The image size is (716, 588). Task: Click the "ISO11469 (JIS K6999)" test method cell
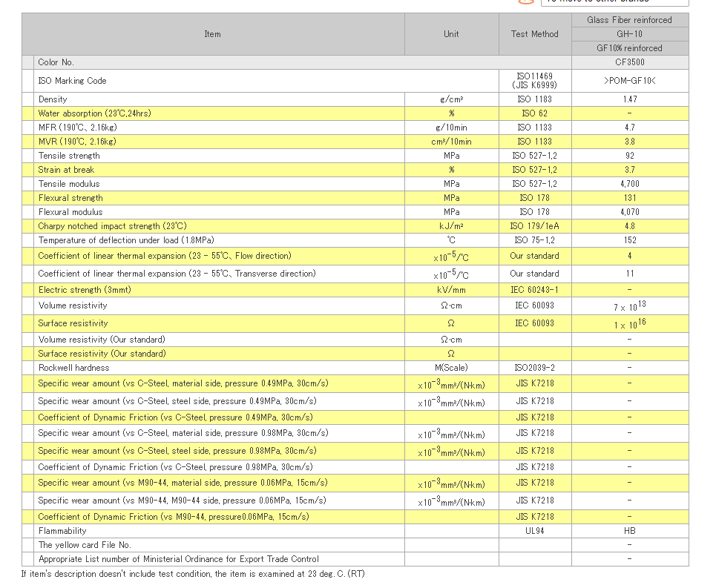[535, 81]
